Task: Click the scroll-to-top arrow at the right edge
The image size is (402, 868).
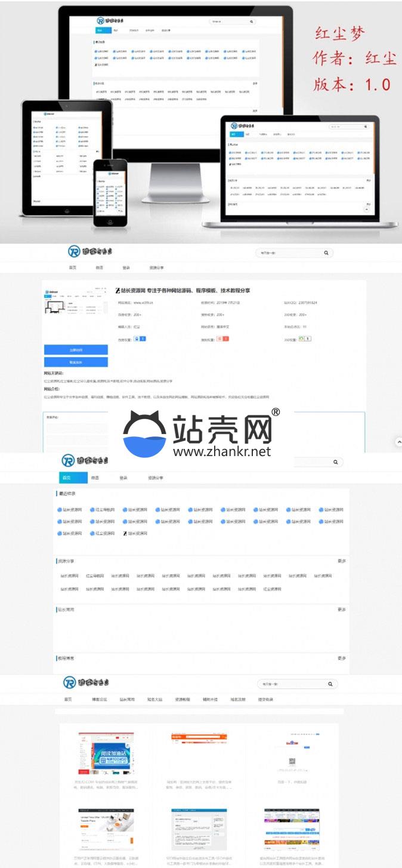Action: point(399,441)
